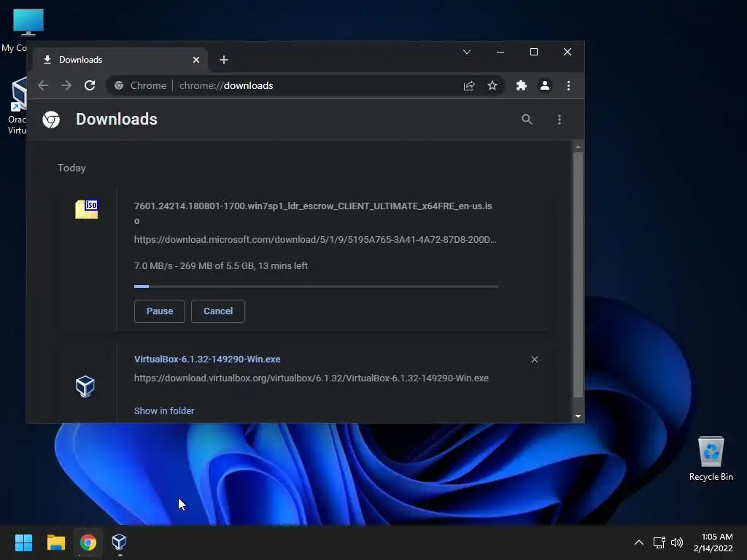Minimize the Chrome window

[500, 52]
